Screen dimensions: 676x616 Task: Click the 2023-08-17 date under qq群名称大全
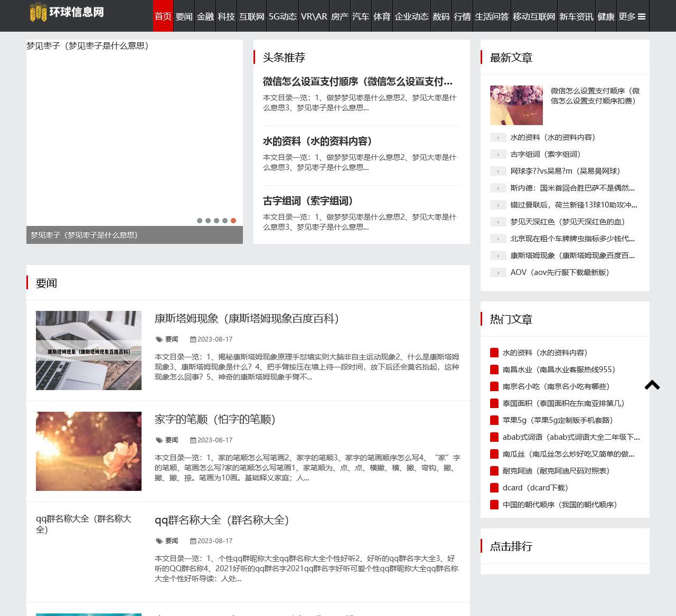pyautogui.click(x=215, y=541)
